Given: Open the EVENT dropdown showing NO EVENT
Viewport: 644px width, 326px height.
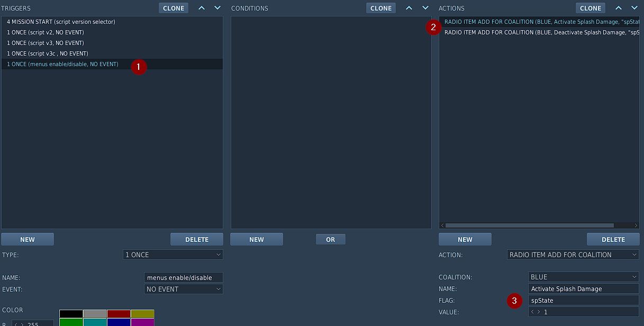Looking at the screenshot, I should click(x=183, y=289).
